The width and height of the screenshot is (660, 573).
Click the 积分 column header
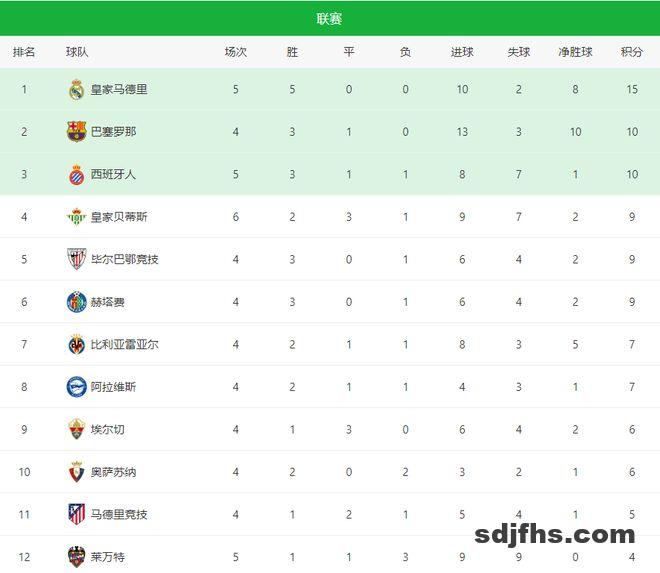click(x=631, y=52)
